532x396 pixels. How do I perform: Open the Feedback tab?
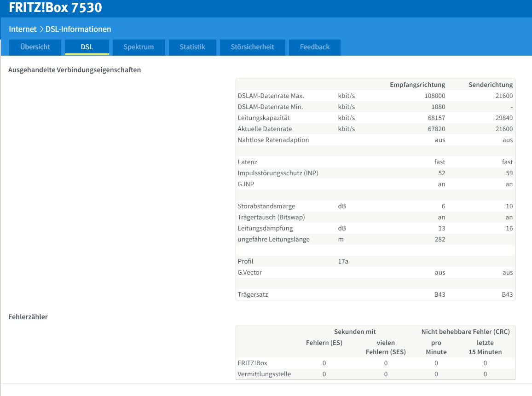(x=314, y=47)
